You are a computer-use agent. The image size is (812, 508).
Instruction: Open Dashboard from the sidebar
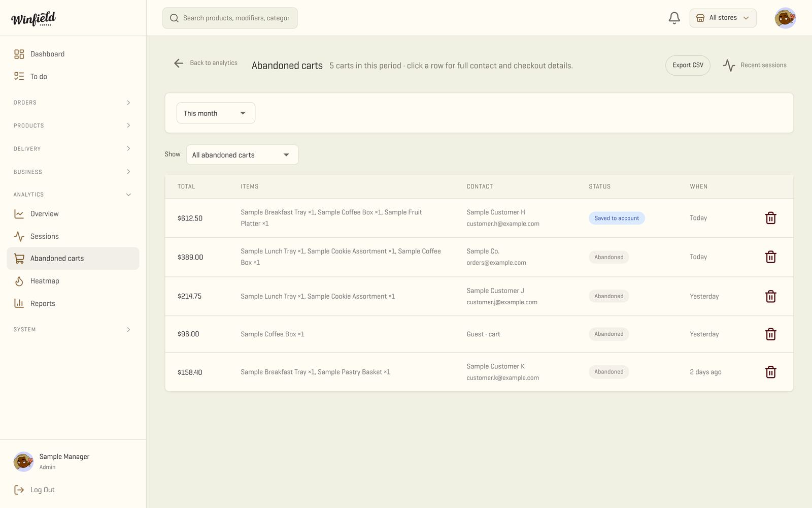click(x=73, y=54)
